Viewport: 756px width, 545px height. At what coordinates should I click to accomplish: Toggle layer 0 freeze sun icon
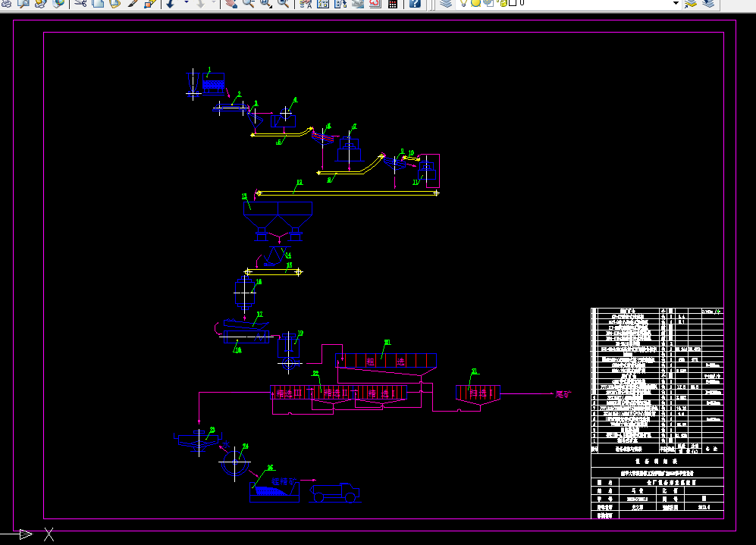(476, 3)
